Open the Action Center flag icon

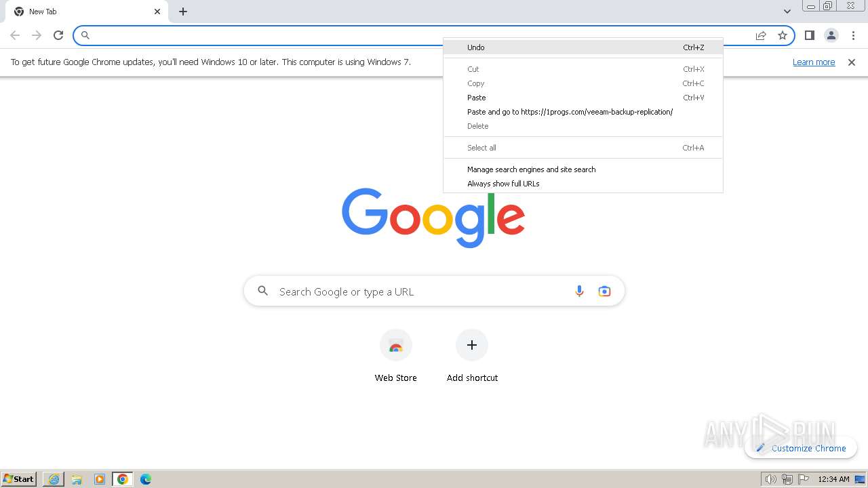[x=804, y=479]
